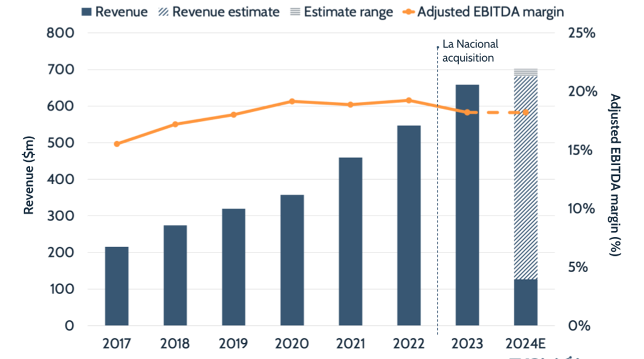This screenshot has width=644, height=359.
Task: Click the hatched Revenue estimate legend icon
Action: (x=162, y=12)
